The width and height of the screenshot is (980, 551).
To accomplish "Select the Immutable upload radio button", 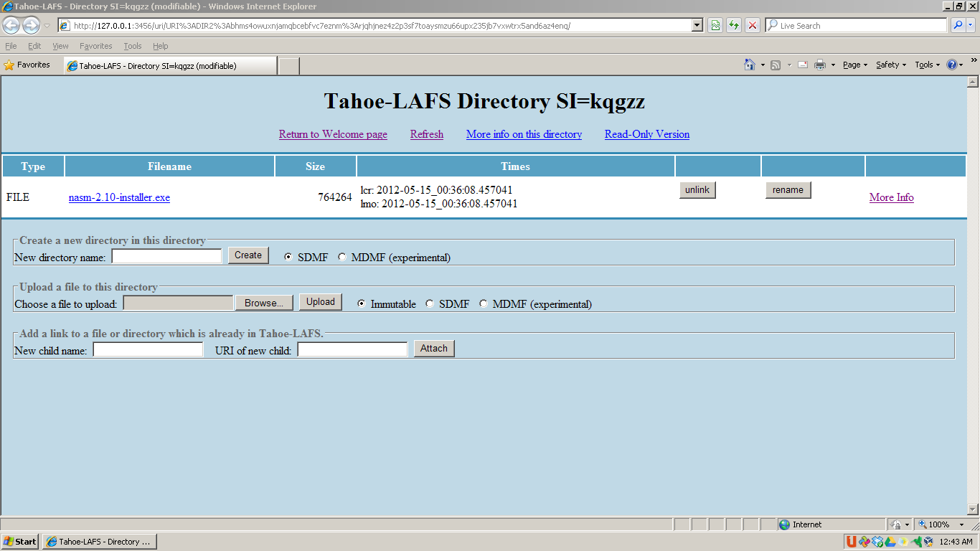I will point(361,303).
